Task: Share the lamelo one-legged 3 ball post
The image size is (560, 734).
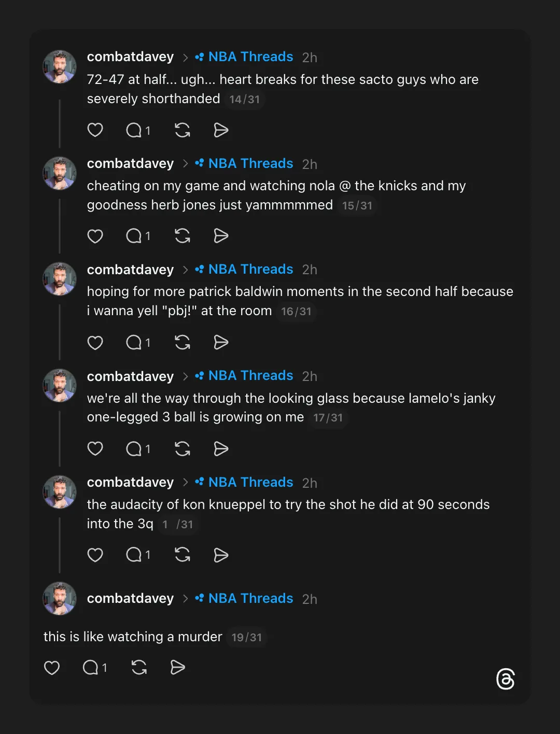Action: click(x=221, y=449)
